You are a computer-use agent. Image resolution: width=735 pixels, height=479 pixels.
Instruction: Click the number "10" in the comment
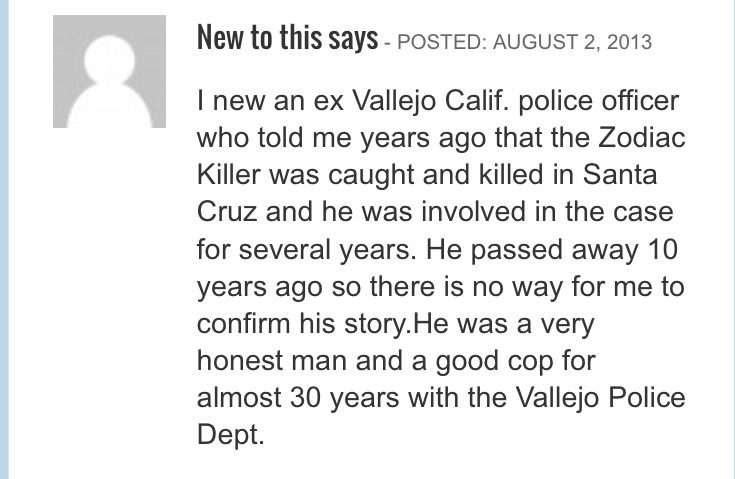click(x=662, y=249)
